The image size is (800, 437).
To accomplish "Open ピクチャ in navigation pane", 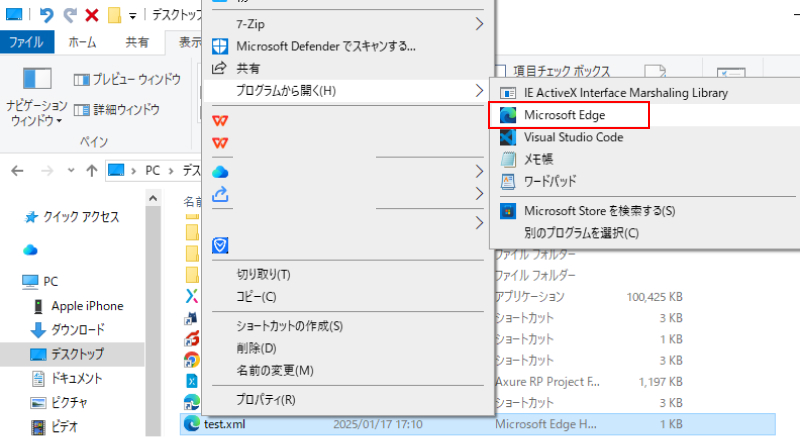I will pos(59,403).
